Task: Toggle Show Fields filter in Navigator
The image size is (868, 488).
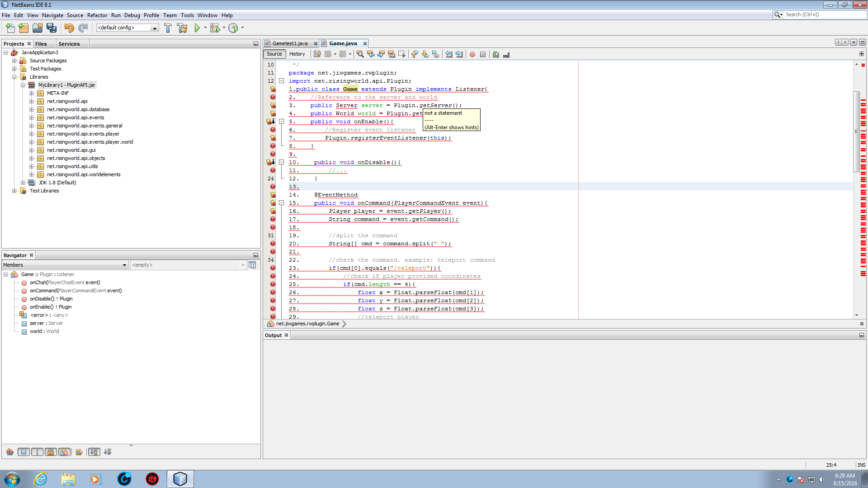Action: 24,452
